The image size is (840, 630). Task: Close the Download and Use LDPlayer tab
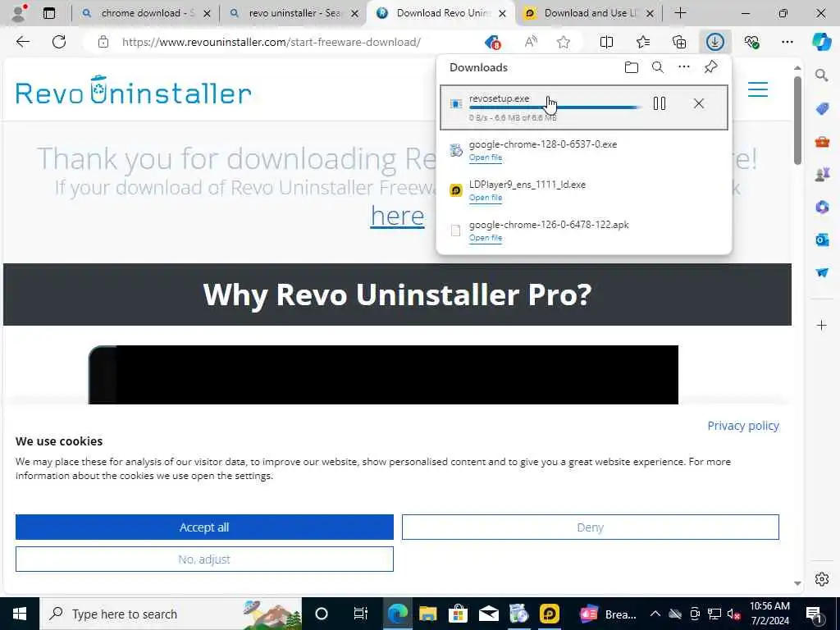coord(650,13)
